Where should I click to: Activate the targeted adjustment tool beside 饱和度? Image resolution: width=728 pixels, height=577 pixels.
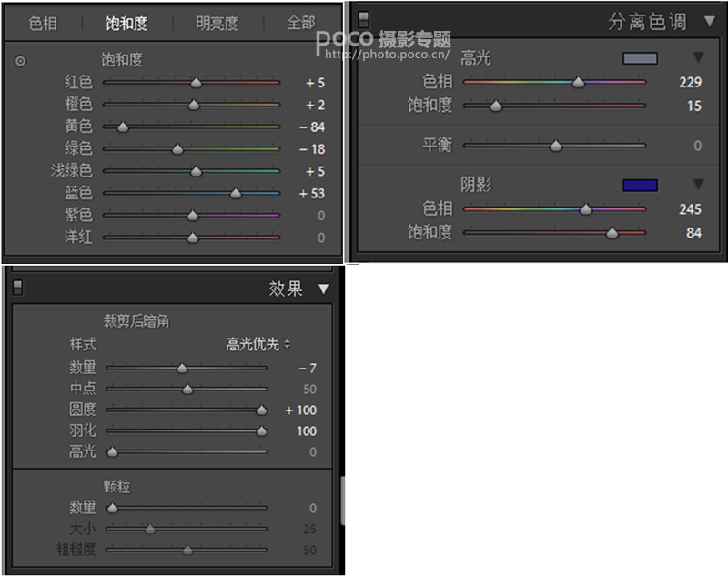coord(20,61)
